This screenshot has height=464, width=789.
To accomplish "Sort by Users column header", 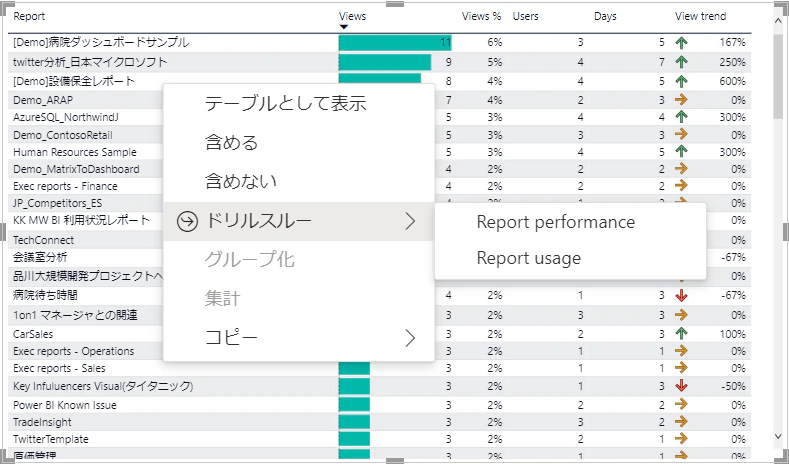I will point(525,16).
